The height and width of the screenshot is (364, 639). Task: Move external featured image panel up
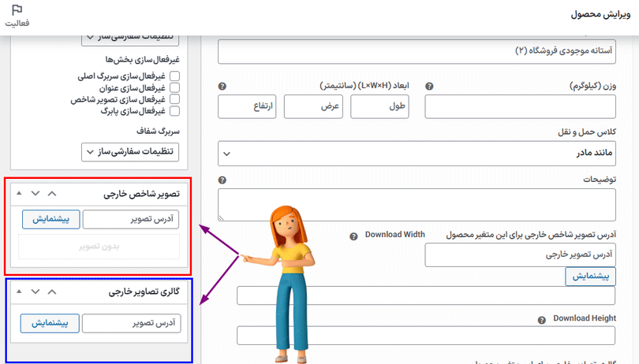tap(52, 193)
